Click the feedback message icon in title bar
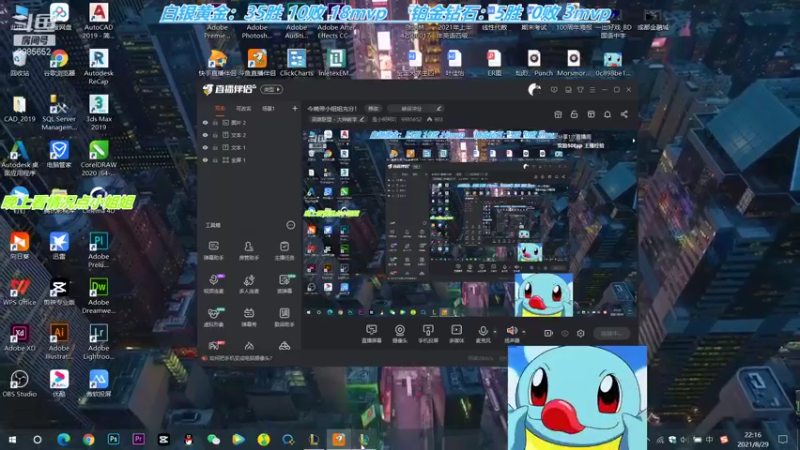 click(x=554, y=90)
